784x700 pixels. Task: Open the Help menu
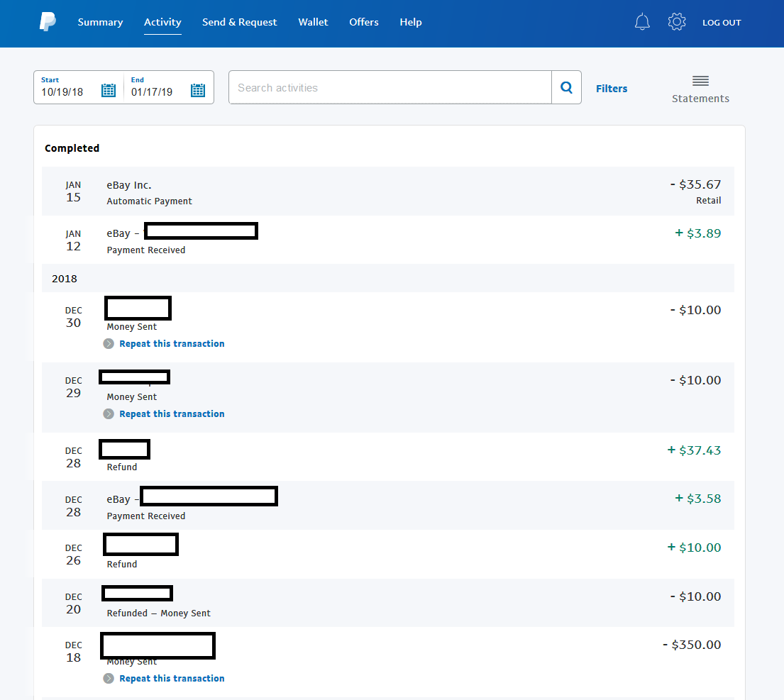[411, 22]
